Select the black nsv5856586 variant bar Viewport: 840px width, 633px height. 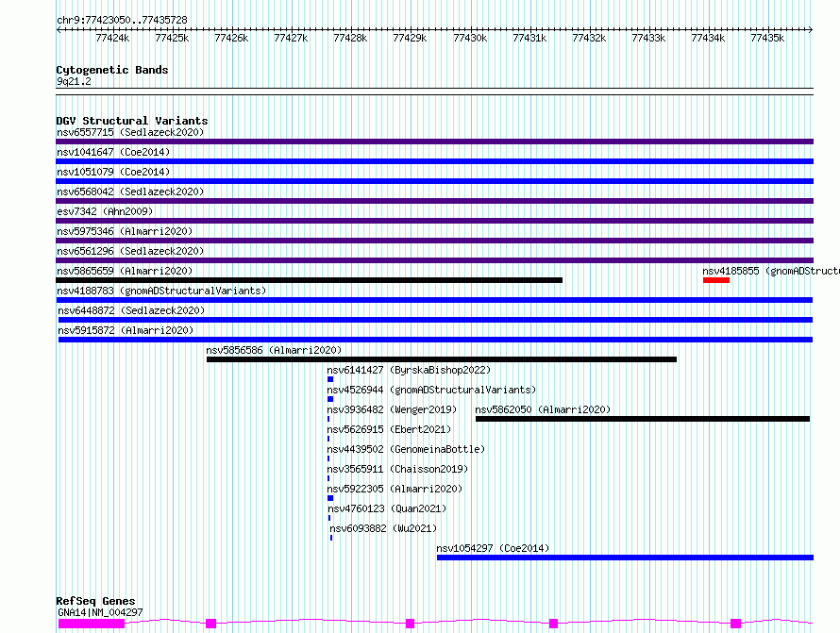pyautogui.click(x=442, y=359)
